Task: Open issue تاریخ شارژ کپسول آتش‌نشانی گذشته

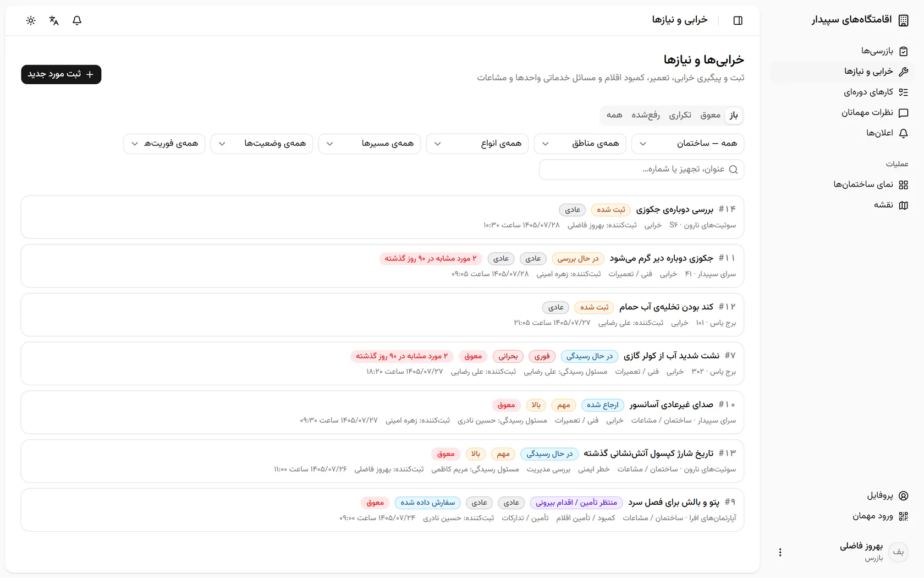Action: (382, 461)
